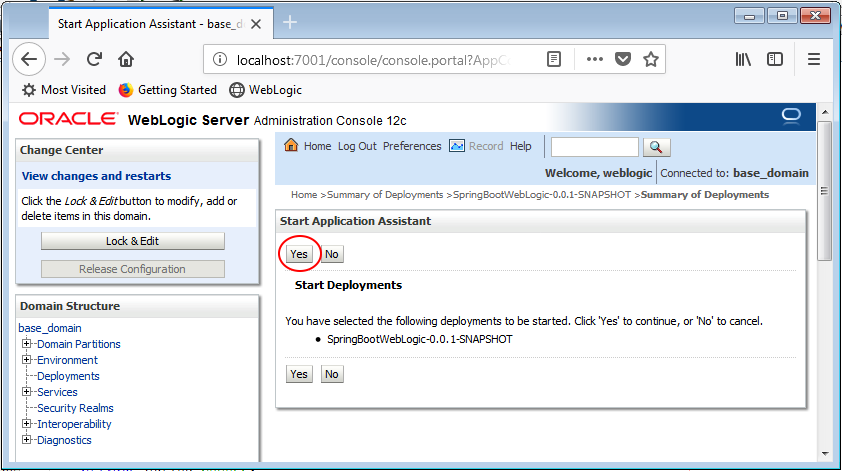Image resolution: width=842 pixels, height=471 pixels.
Task: Open Help link
Action: pos(520,146)
